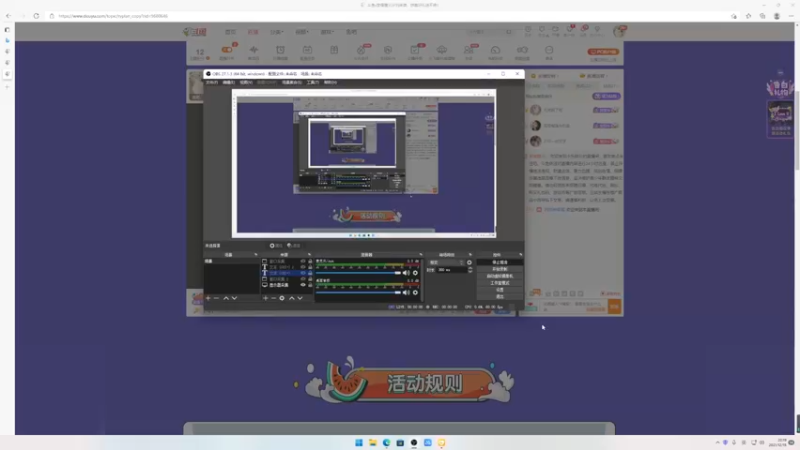This screenshot has height=450, width=800.
Task: Click the waveform icon in Douyu streamer toolbar
Action: (x=254, y=50)
